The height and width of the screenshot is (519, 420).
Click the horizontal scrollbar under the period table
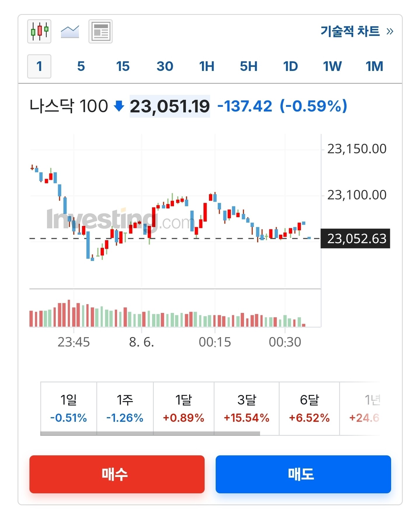tap(150, 433)
